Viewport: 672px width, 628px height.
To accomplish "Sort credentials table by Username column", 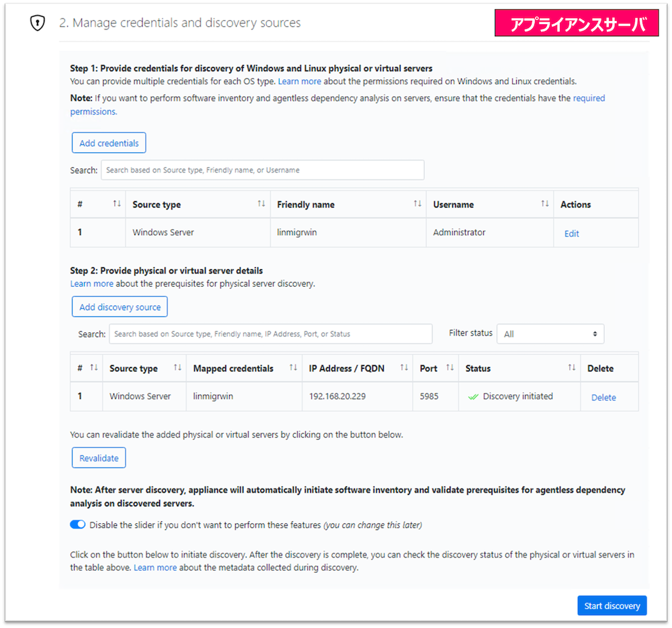I will tap(545, 204).
